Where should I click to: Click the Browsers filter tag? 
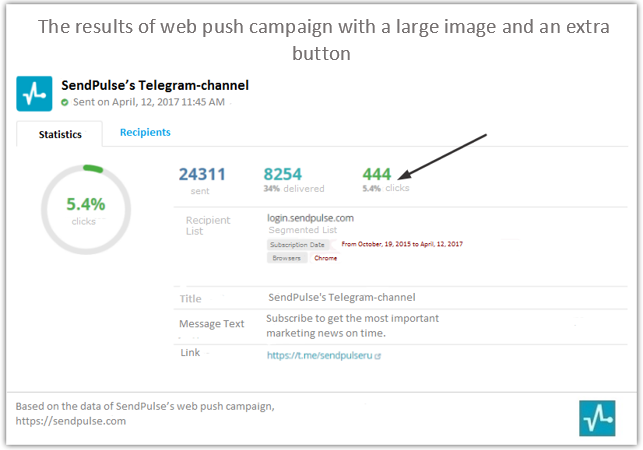(287, 258)
